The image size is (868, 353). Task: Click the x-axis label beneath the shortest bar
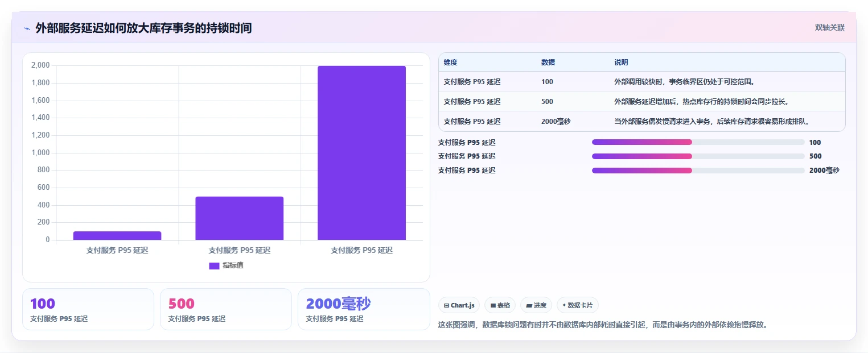click(x=117, y=250)
